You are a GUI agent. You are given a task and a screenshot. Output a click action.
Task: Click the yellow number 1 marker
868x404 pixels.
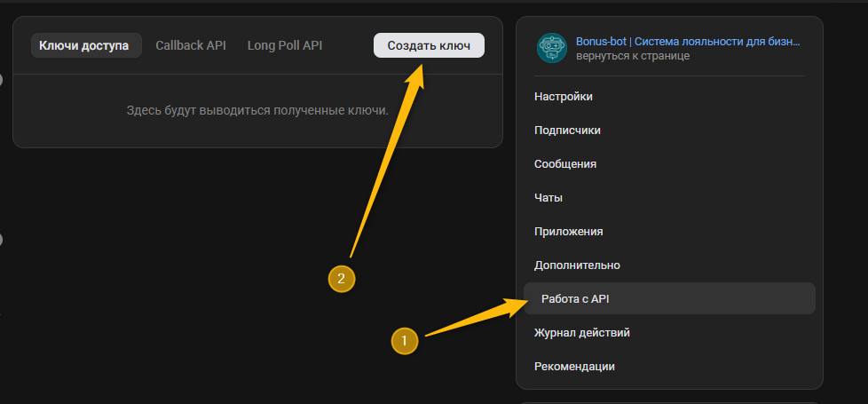pyautogui.click(x=405, y=340)
